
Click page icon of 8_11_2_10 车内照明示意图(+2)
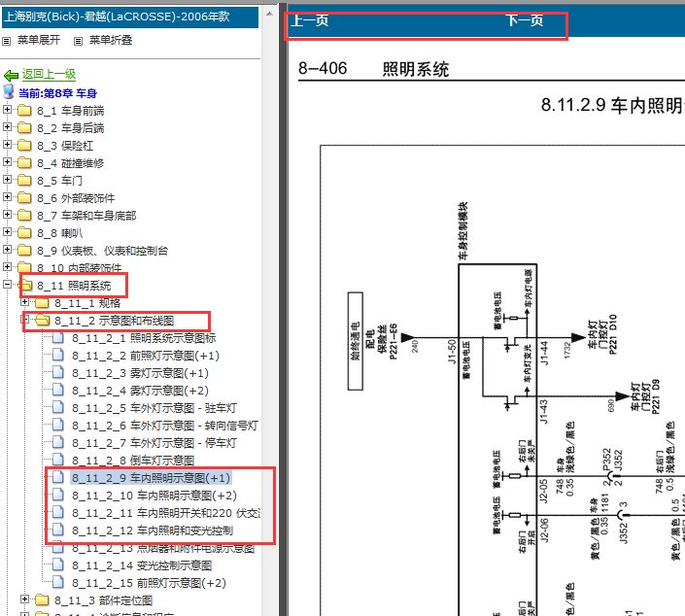point(58,495)
